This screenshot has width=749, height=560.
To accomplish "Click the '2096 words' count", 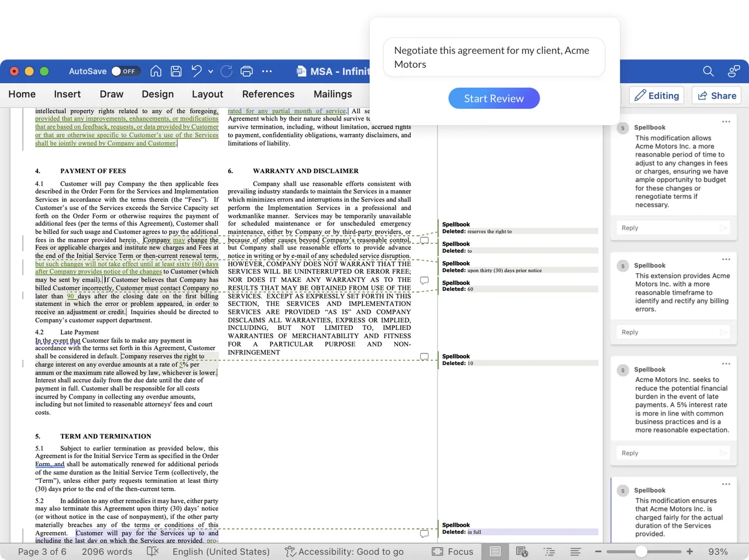I will [x=107, y=552].
